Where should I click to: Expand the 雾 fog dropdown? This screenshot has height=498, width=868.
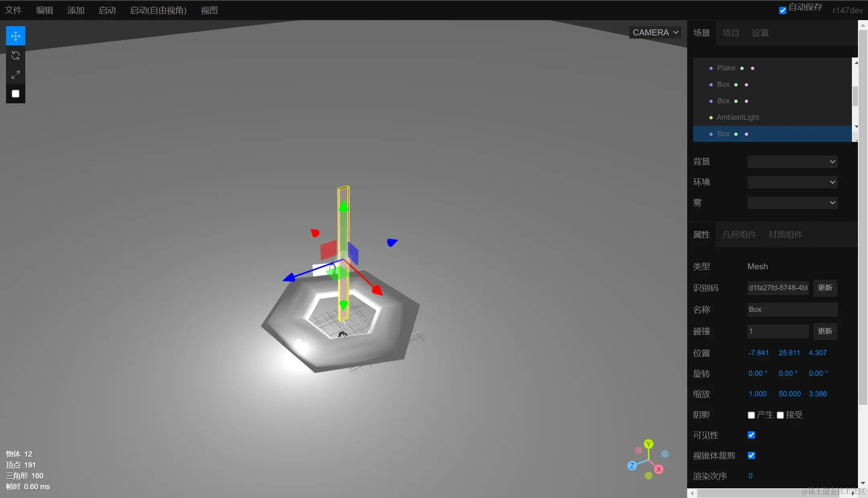coord(792,203)
